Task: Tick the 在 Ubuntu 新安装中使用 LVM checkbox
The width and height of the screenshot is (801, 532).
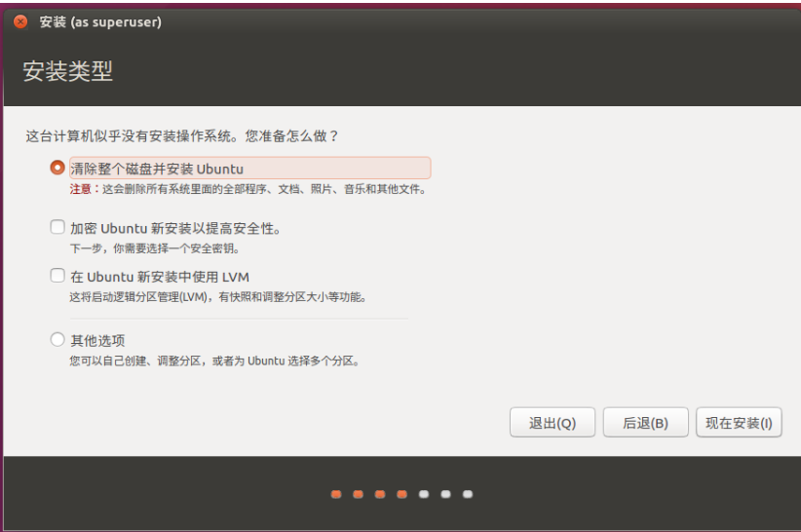Action: click(x=57, y=275)
